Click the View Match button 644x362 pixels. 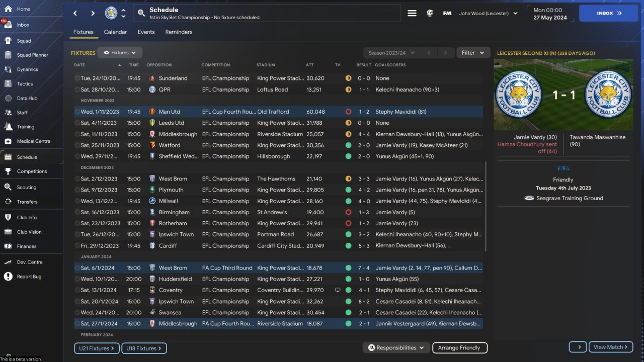611,347
